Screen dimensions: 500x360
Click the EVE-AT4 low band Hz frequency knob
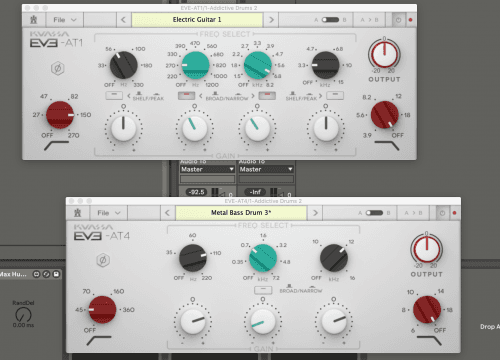(193, 258)
